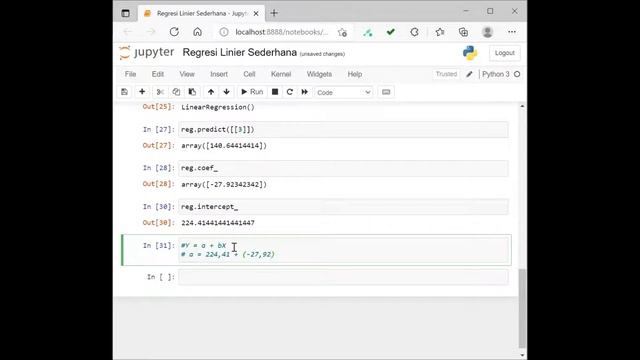
Task: Click the localhost:8888 address bar
Action: pos(282,32)
